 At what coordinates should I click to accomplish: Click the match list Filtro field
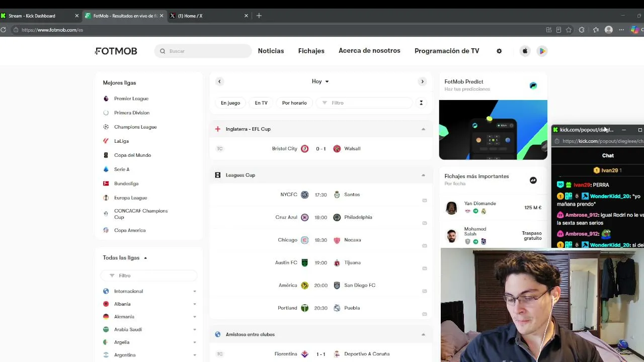[364, 103]
